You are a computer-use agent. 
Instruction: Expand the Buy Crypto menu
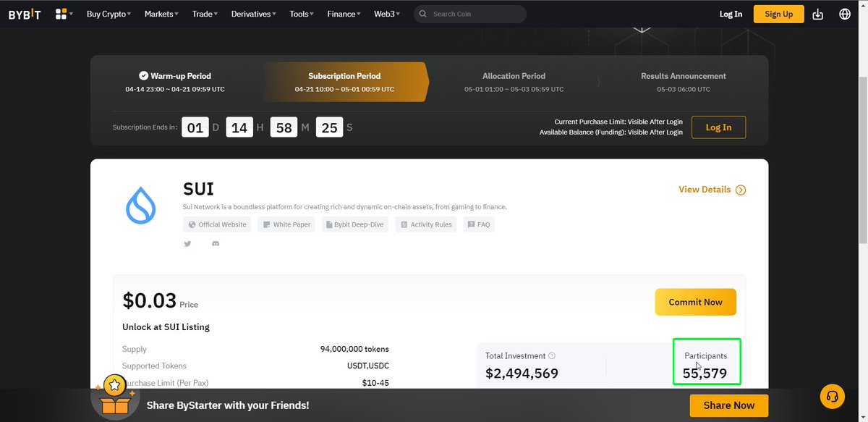tap(109, 14)
